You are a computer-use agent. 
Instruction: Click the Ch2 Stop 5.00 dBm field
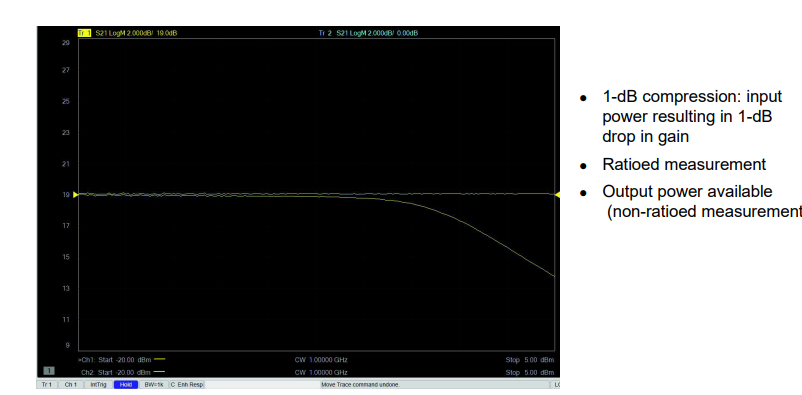(529, 372)
